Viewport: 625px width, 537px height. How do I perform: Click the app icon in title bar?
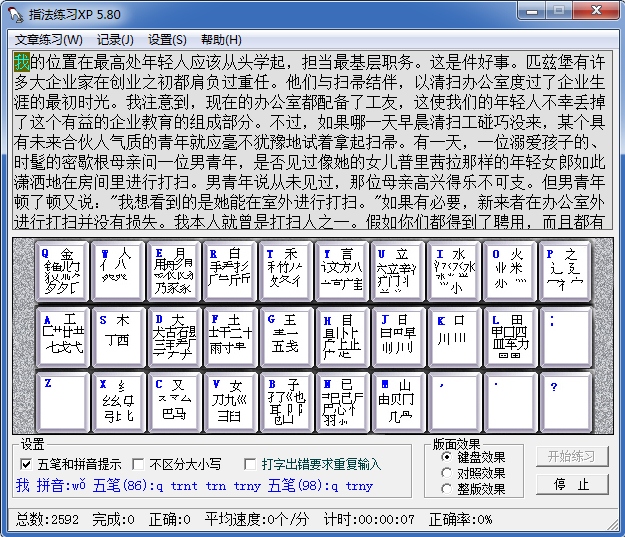(x=15, y=14)
